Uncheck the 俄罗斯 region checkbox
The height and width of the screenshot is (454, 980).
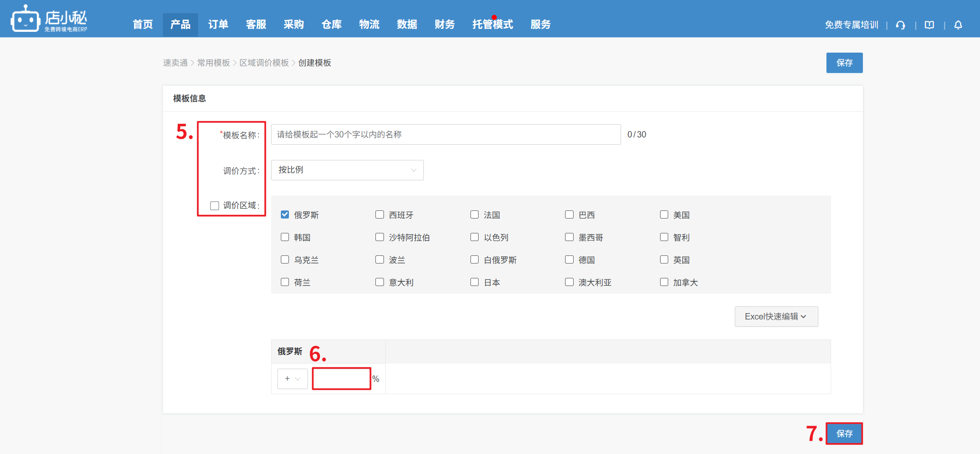point(285,215)
